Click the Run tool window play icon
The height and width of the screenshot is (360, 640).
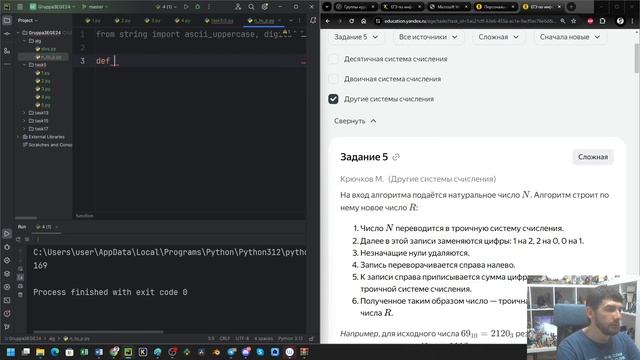coord(7,233)
